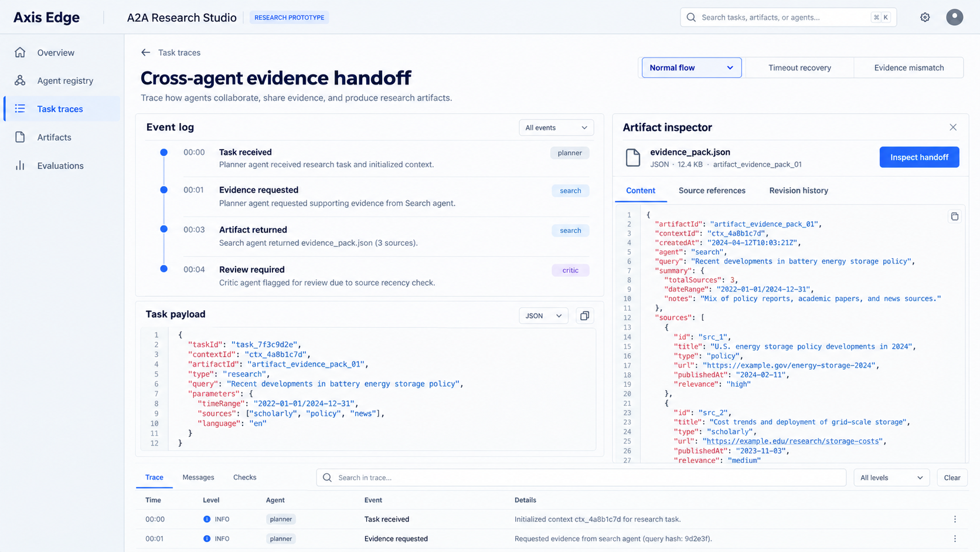Open the user avatar in header
The height and width of the screenshot is (552, 980).
pyautogui.click(x=954, y=17)
